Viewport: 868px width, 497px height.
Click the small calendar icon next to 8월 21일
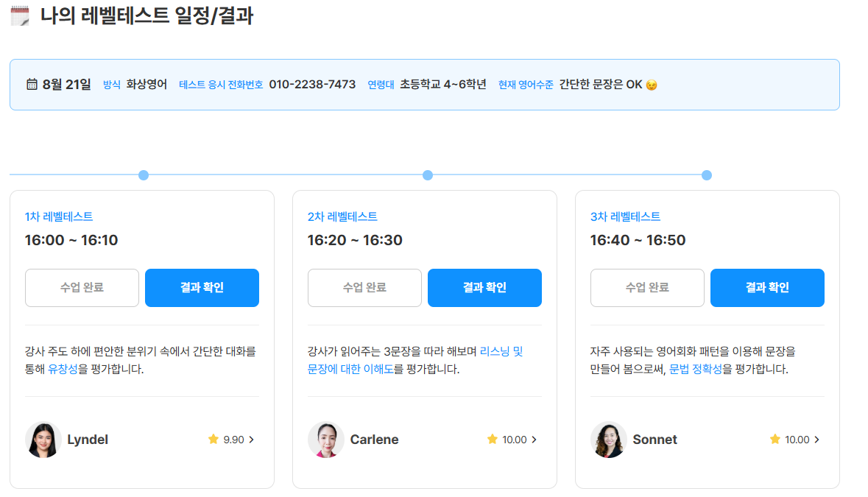pos(32,84)
